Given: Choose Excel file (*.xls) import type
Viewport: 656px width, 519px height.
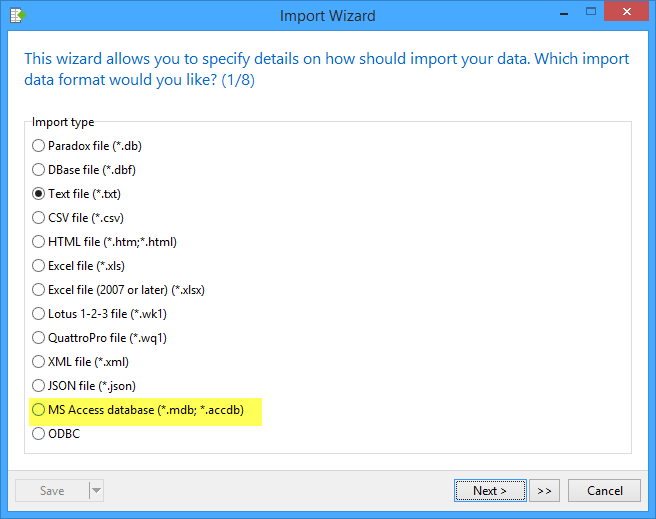Looking at the screenshot, I should coord(39,266).
